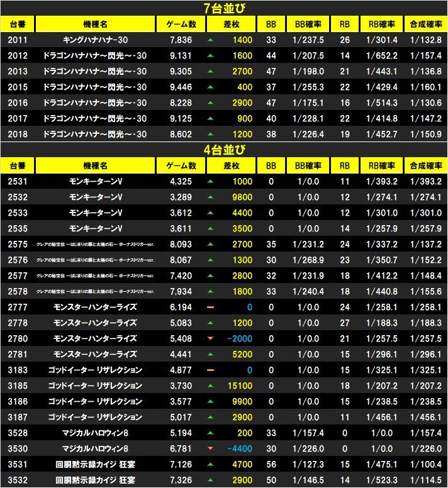This screenshot has width=448, height=488.
Task: Click the 機種名 header in the top table
Action: (x=95, y=25)
